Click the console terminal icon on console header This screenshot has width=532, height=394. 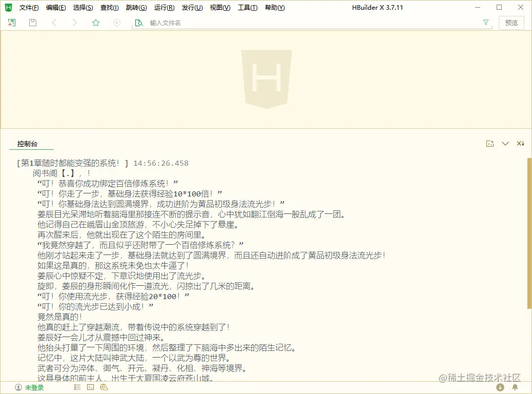[490, 144]
